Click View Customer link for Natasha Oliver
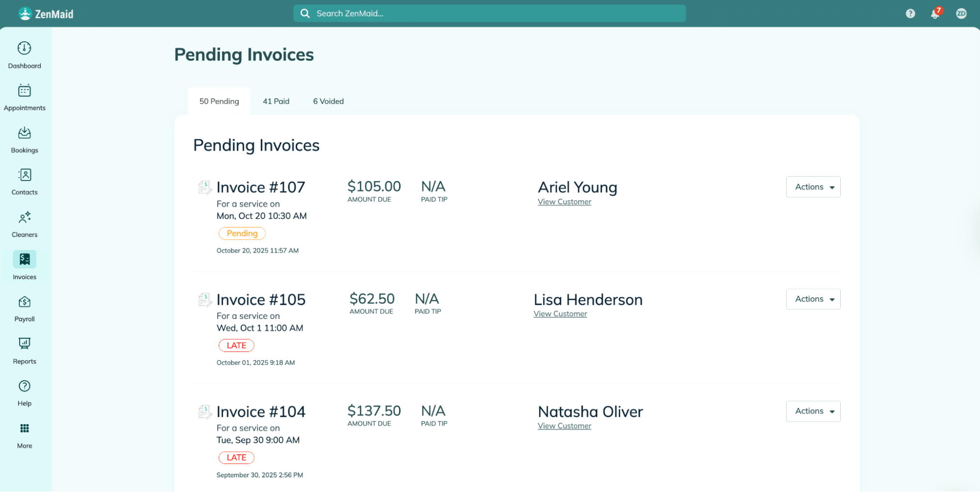 point(564,426)
